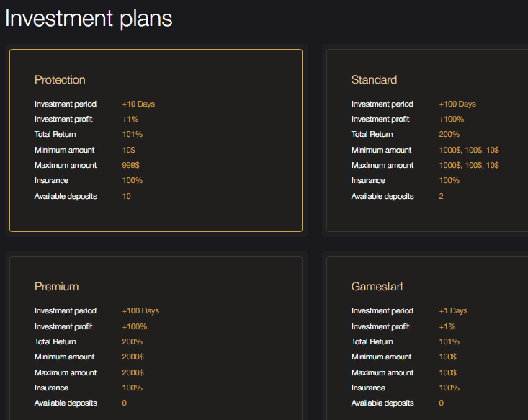
Task: Click the 999$ maximum amount in Protection
Action: pos(130,166)
